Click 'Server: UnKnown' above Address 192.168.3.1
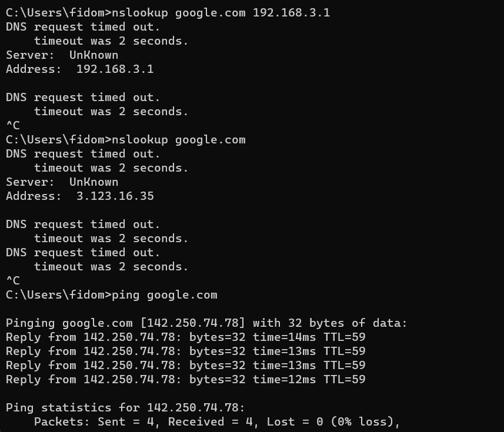The width and height of the screenshot is (504, 432). pyautogui.click(x=62, y=55)
